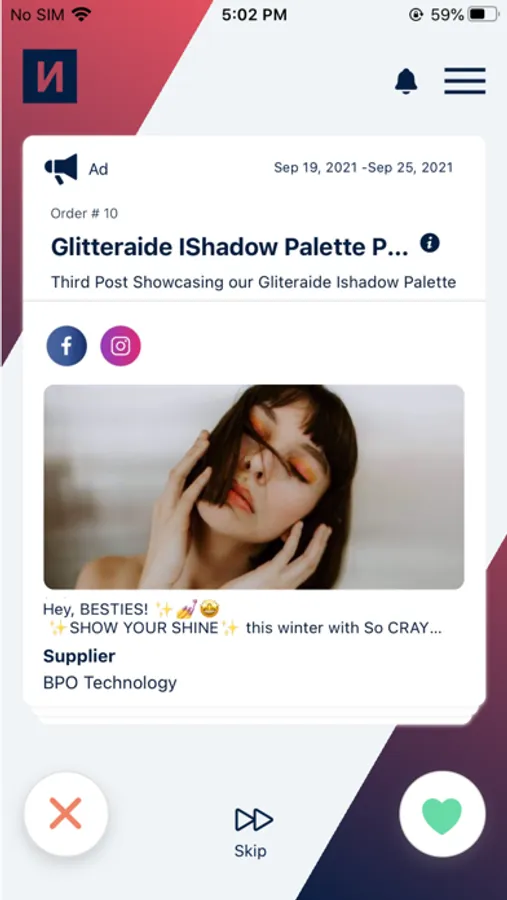
Task: Tap the Glitteraide IShadow Palette title
Action: (x=230, y=247)
